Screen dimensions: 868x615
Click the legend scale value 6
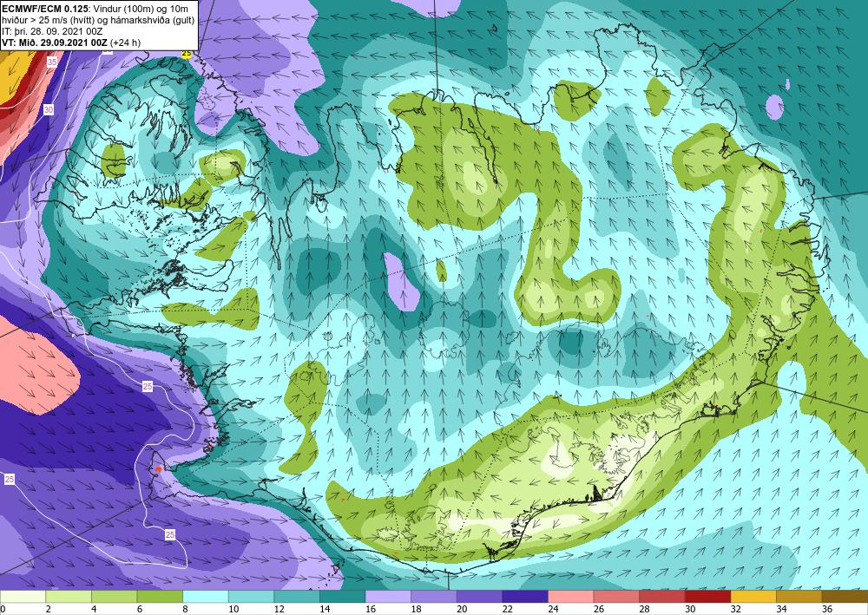140,610
